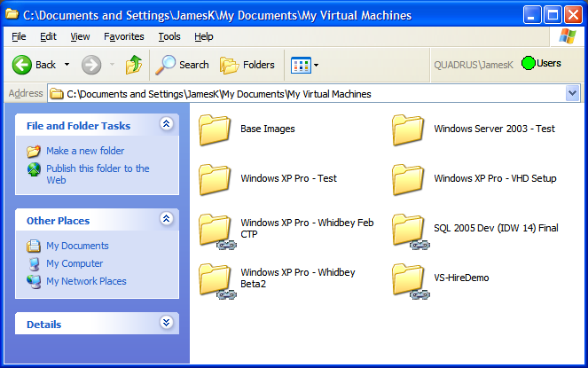Collapse the File and Folder Tasks panel
The image size is (588, 368).
[x=167, y=123]
